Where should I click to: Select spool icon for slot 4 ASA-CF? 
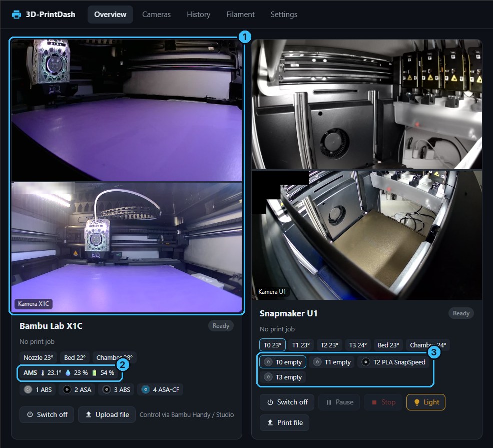(145, 389)
